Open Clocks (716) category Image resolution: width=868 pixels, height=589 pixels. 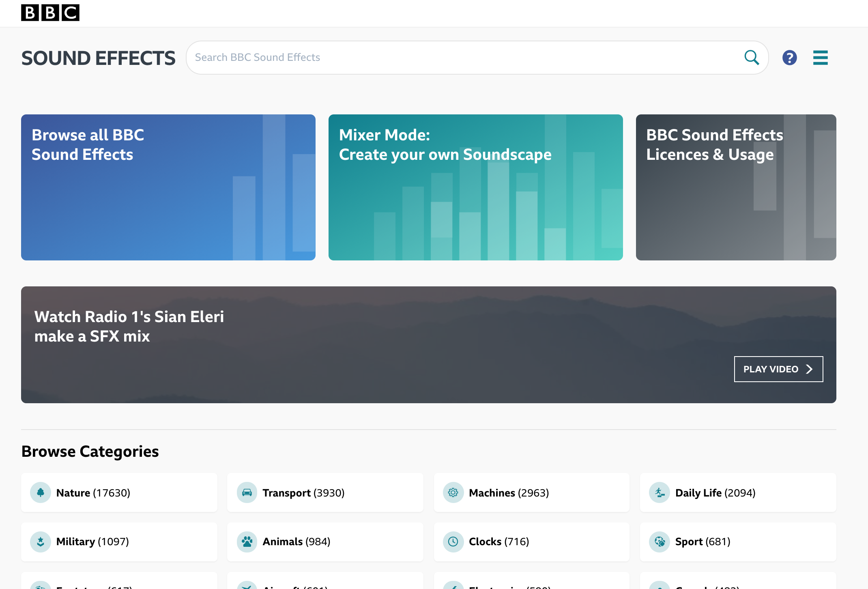point(531,542)
